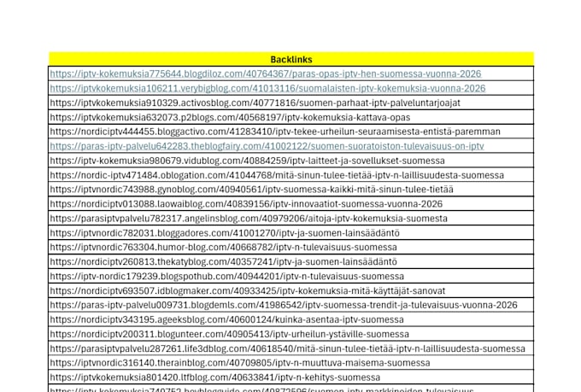Select the ltfblog.com iptv-n-kehitys row
581x392 pixels.
[x=290, y=377]
